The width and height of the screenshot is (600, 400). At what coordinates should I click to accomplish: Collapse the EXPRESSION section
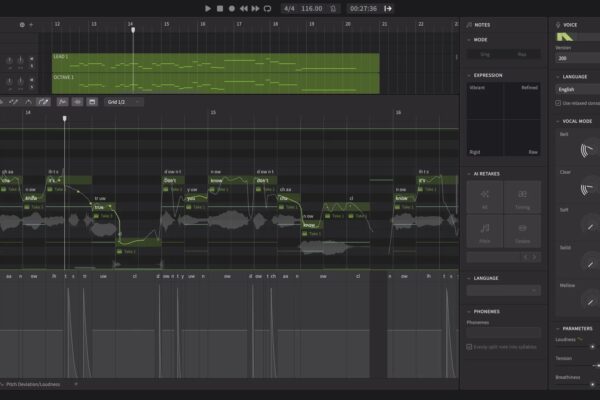[x=469, y=75]
